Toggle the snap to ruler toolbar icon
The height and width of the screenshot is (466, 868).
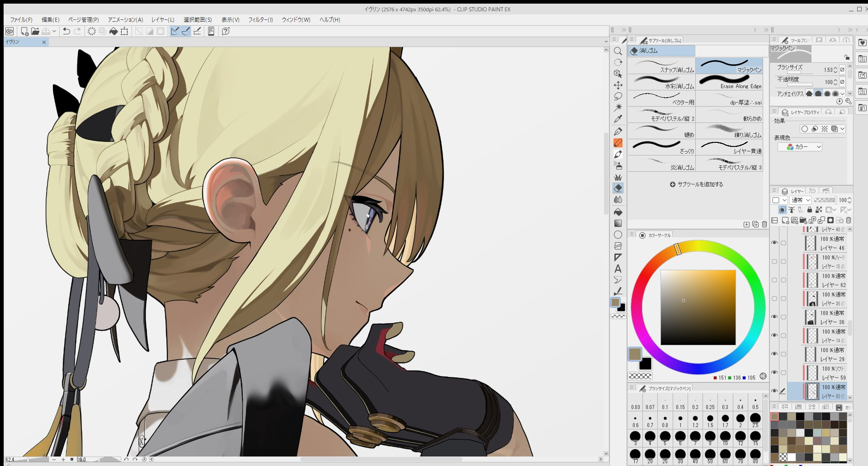(x=175, y=31)
